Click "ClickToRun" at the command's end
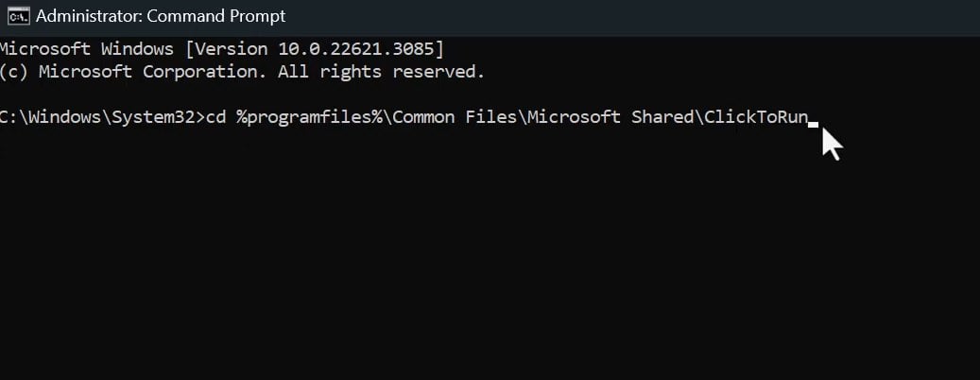 pos(755,117)
